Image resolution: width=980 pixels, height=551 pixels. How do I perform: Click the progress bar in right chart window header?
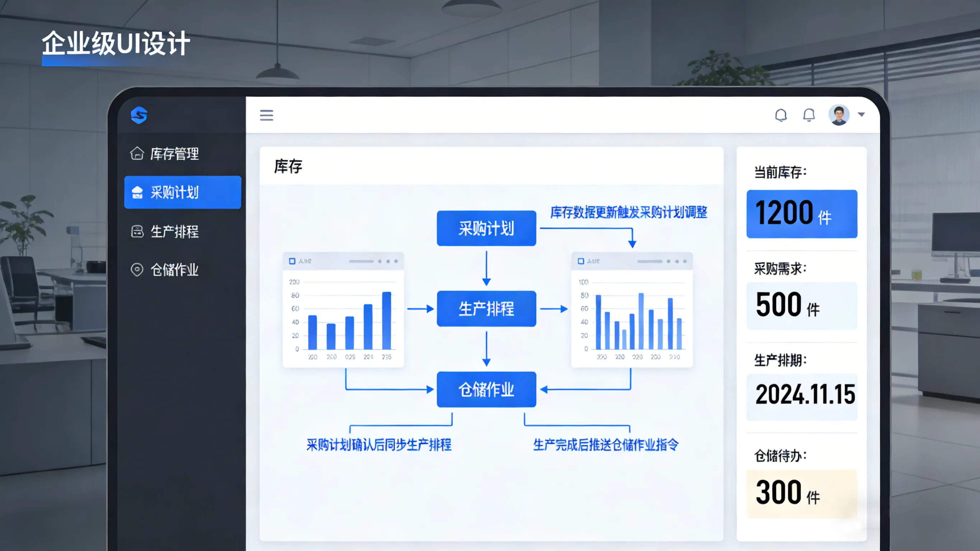pyautogui.click(x=650, y=261)
